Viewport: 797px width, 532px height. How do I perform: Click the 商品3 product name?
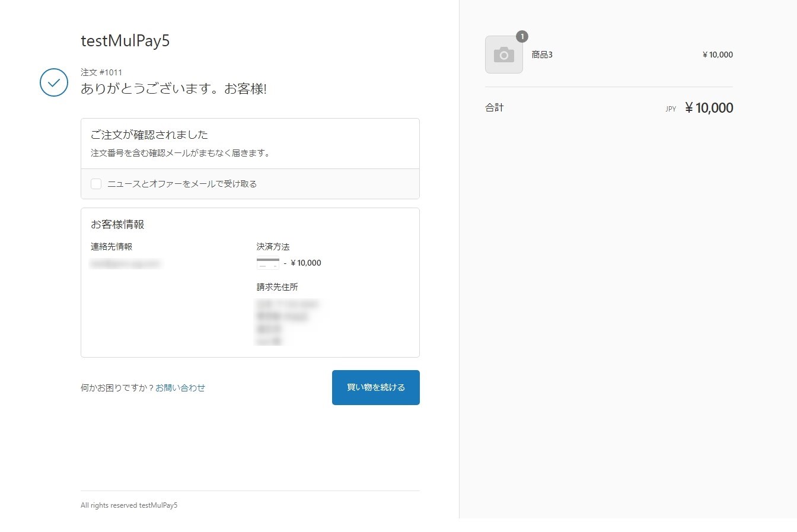click(x=541, y=54)
